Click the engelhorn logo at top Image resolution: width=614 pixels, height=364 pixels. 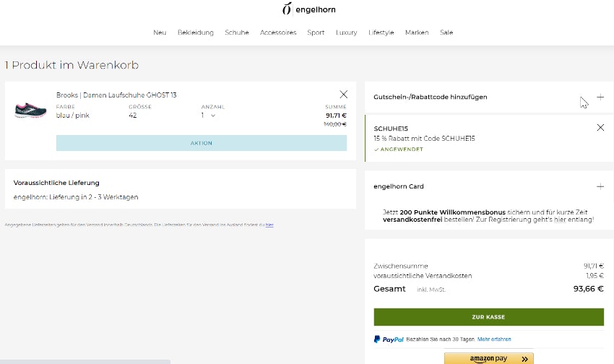tap(308, 9)
